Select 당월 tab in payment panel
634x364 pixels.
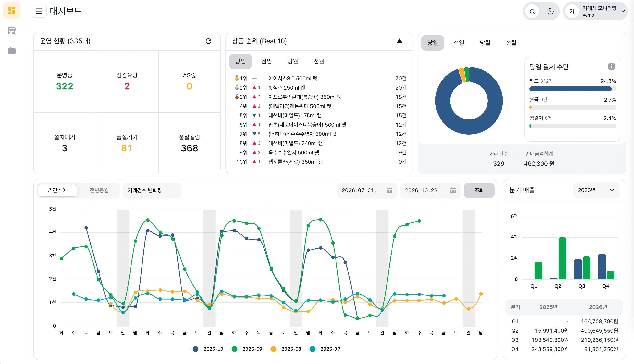pos(485,43)
